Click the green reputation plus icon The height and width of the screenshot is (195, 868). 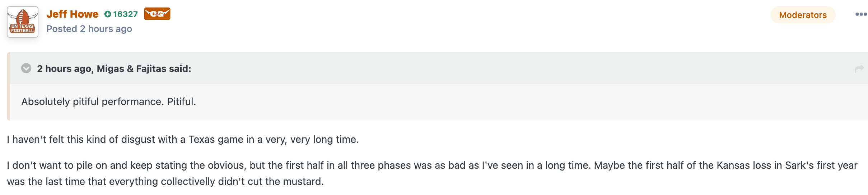pyautogui.click(x=108, y=14)
